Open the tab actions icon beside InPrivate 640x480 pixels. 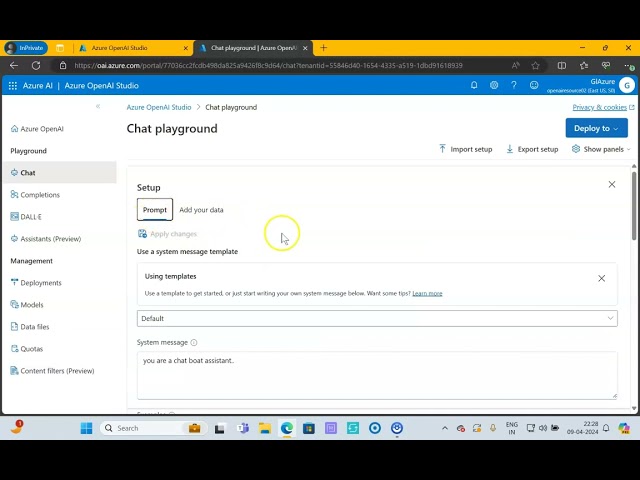click(60, 48)
